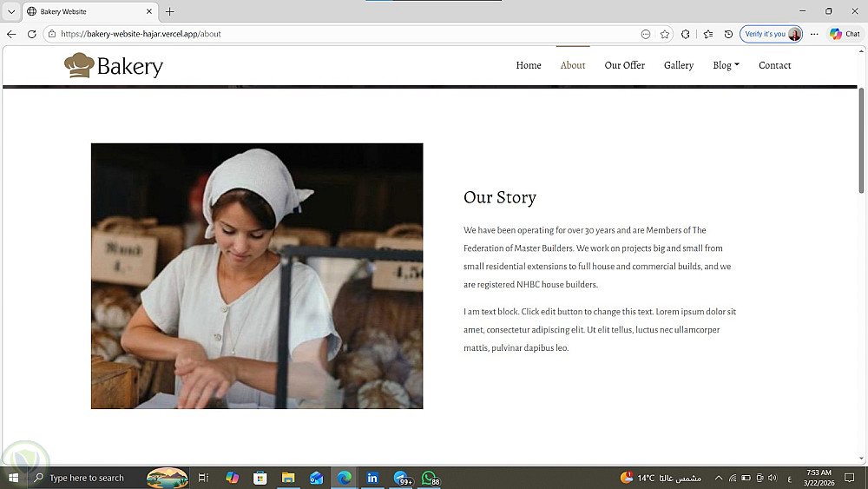
Task: Open WhatsApp from taskbar
Action: click(x=431, y=478)
